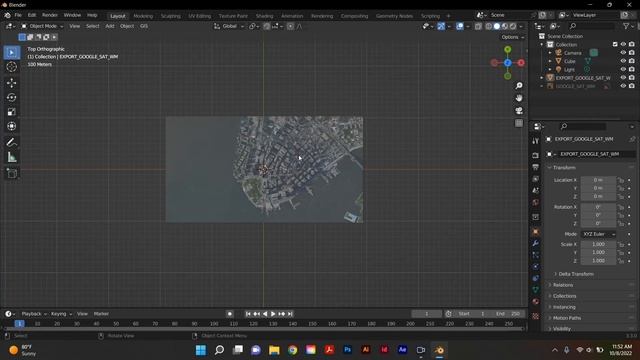This screenshot has height=360, width=640.
Task: Expand the Delta Transform panel
Action: [576, 274]
